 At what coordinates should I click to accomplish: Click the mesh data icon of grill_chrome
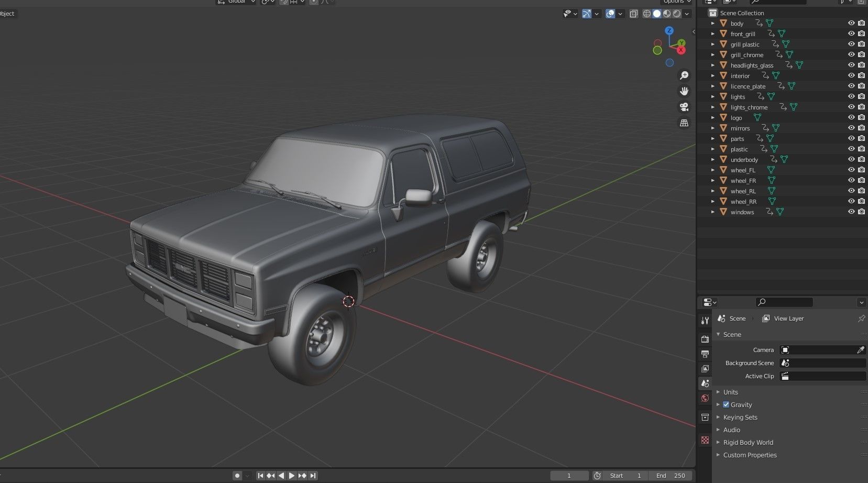789,54
